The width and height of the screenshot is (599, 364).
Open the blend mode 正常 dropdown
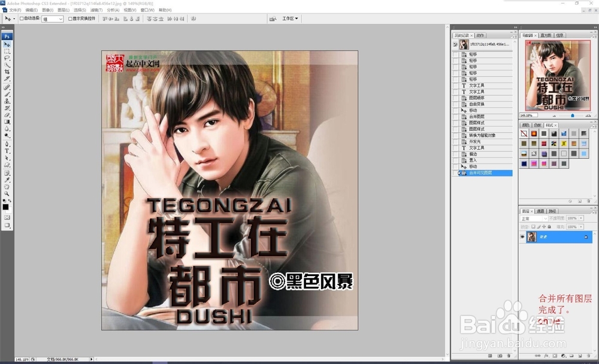[x=534, y=219]
